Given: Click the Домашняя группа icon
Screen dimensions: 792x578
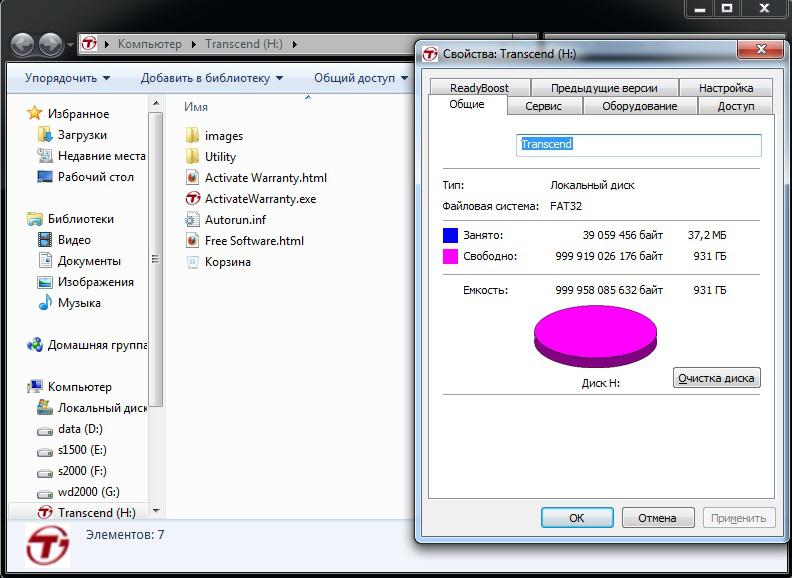Looking at the screenshot, I should click(34, 345).
